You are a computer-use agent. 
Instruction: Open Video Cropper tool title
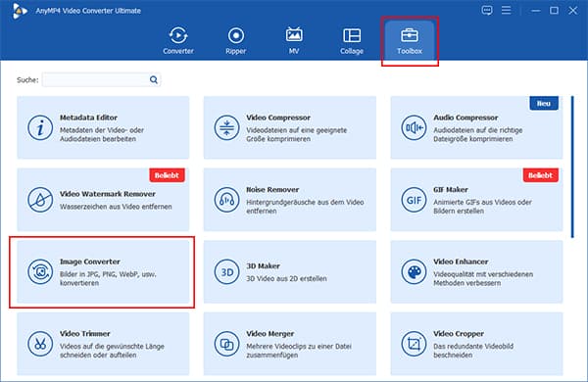pyautogui.click(x=459, y=333)
